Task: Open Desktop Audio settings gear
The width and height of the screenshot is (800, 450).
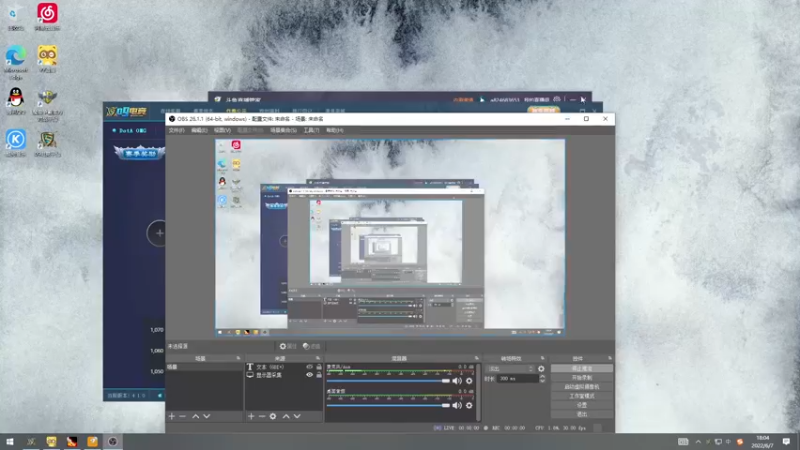Action: [x=469, y=405]
